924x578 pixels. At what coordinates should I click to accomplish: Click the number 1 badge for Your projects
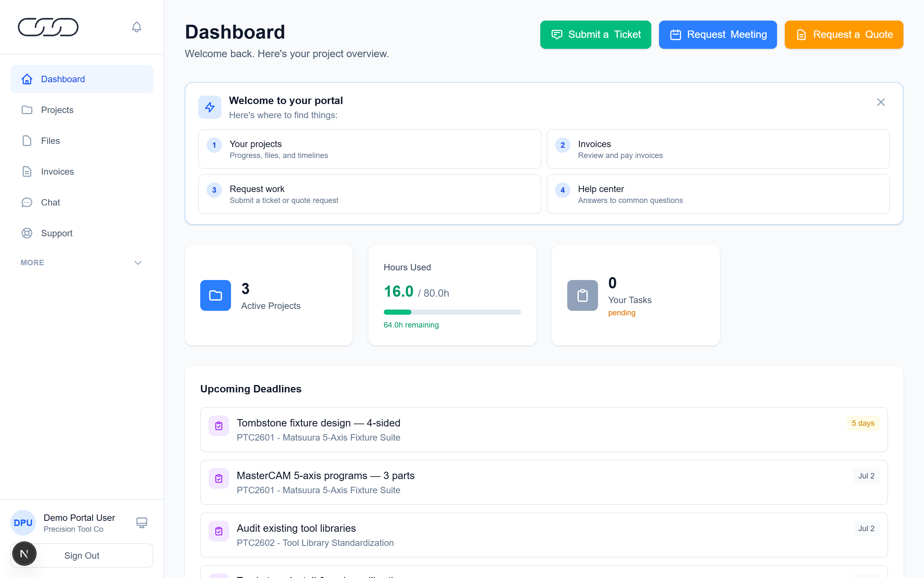click(x=214, y=145)
